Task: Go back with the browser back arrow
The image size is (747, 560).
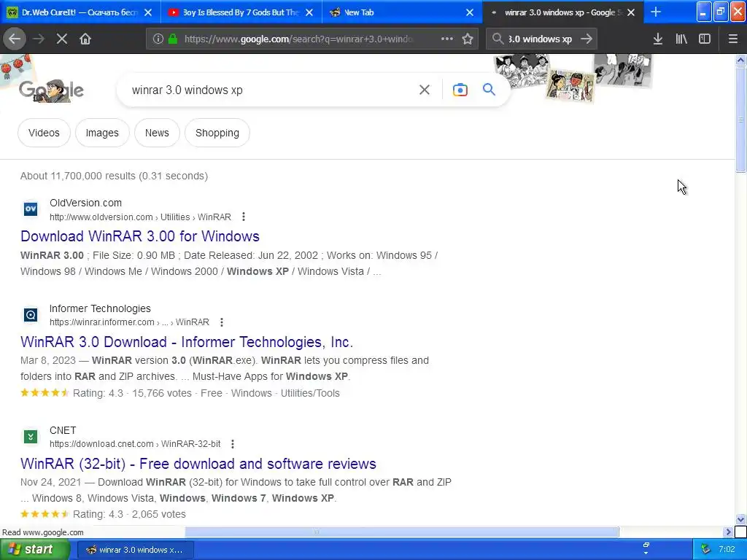Action: [x=15, y=39]
